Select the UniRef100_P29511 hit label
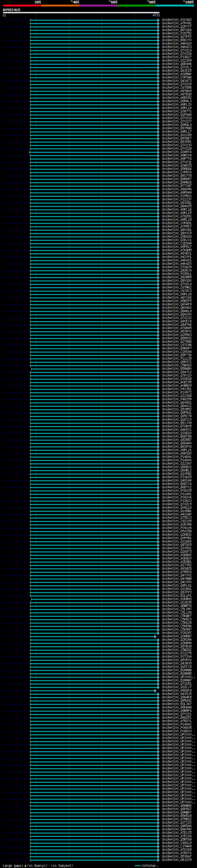Image resolution: width=197 pixels, height=868 pixels. tap(177, 274)
